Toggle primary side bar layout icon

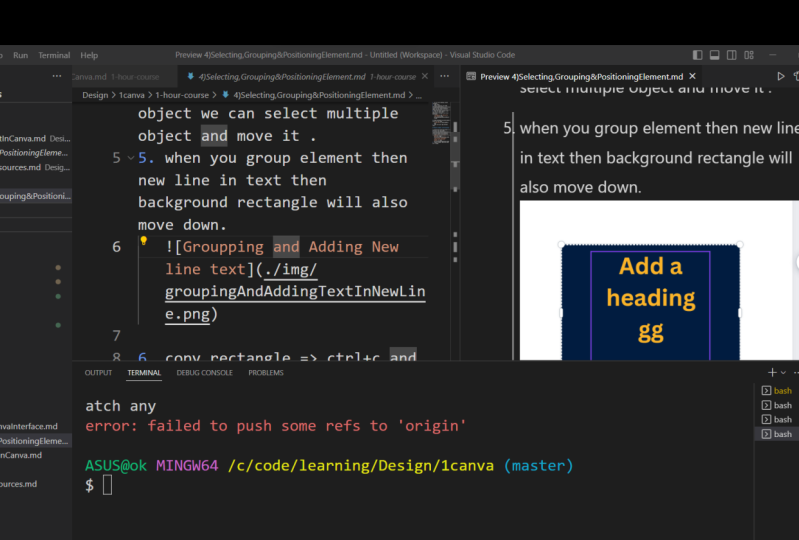pos(698,55)
